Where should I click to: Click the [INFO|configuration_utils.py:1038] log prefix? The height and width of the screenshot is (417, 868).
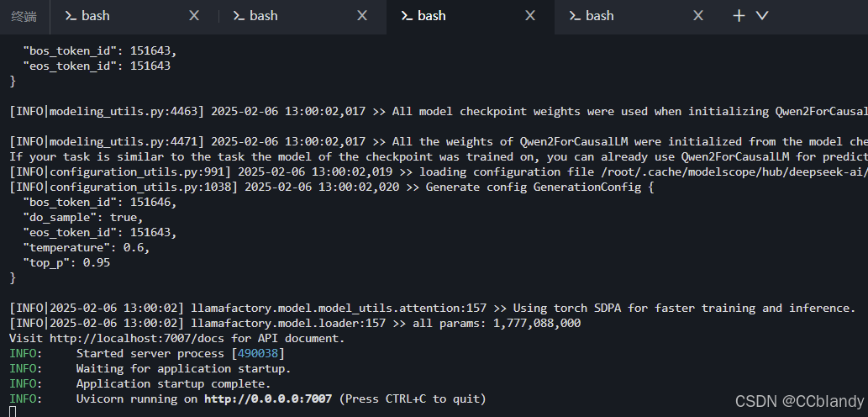[124, 187]
